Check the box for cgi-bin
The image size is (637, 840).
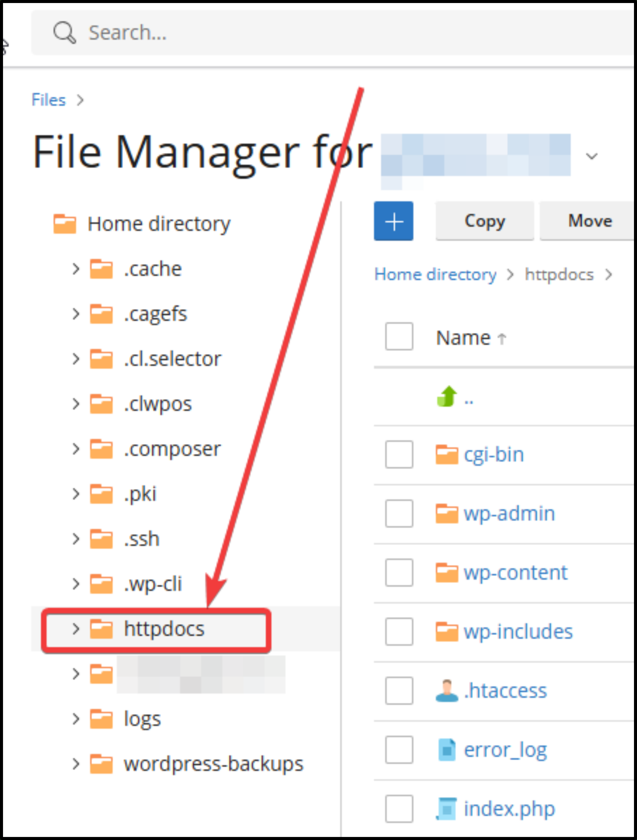(x=399, y=455)
